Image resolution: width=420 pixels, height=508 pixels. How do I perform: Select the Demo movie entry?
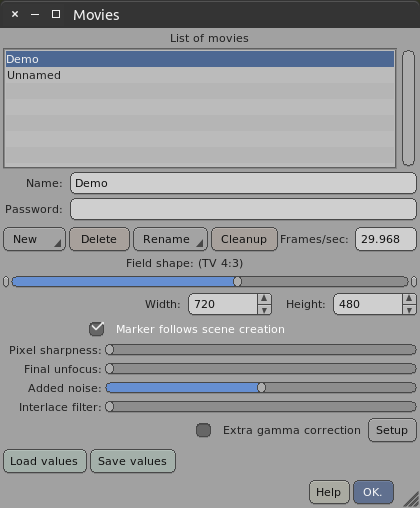(200, 59)
